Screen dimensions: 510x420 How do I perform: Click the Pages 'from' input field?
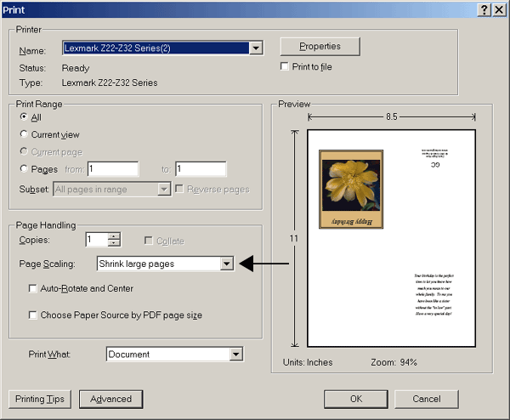[112, 169]
